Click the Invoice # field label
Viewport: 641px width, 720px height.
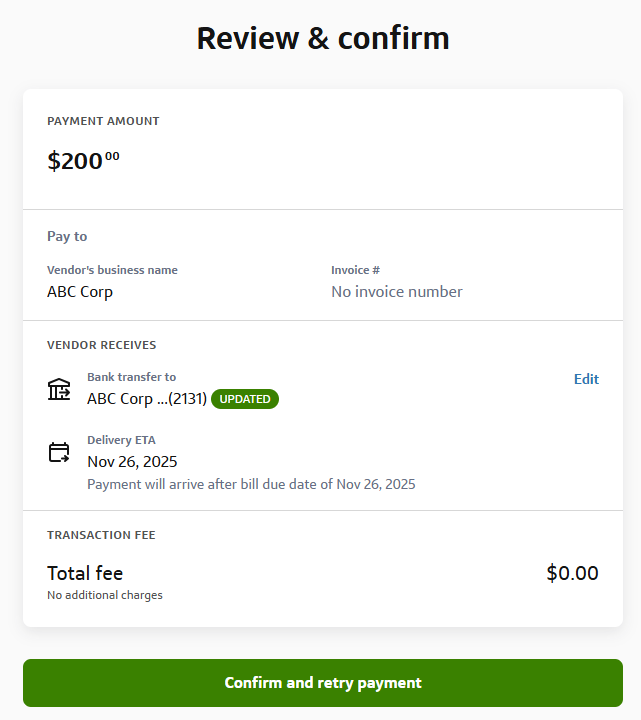pyautogui.click(x=355, y=270)
